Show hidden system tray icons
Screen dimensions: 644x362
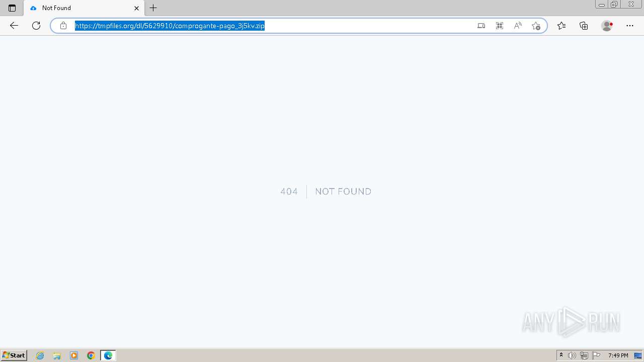click(561, 355)
